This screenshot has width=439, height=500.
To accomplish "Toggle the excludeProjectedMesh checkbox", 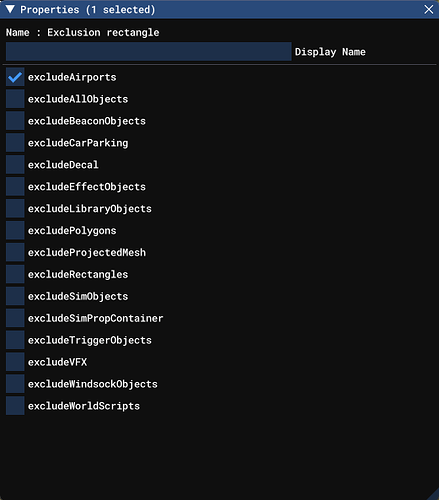I will pyautogui.click(x=15, y=252).
